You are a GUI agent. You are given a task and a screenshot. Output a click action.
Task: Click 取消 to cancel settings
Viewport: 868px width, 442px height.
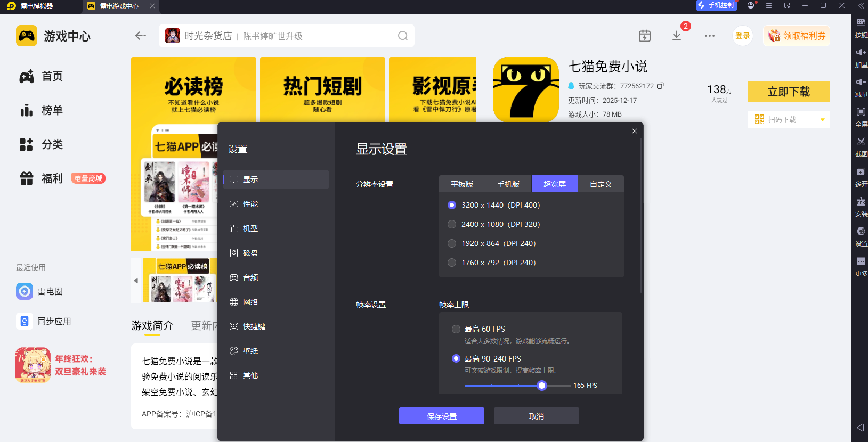(537, 416)
